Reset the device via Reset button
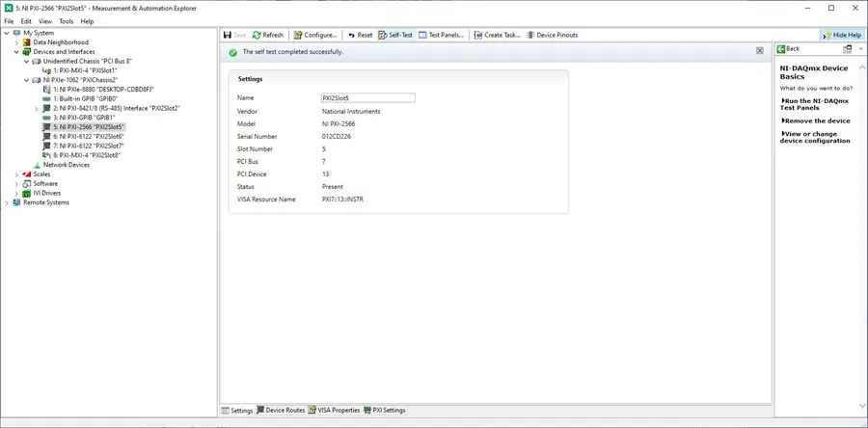Screen dimensions: 868x428 (360, 35)
